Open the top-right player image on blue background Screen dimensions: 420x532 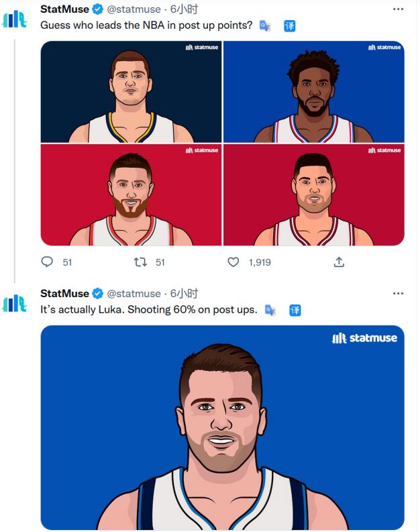coord(314,92)
